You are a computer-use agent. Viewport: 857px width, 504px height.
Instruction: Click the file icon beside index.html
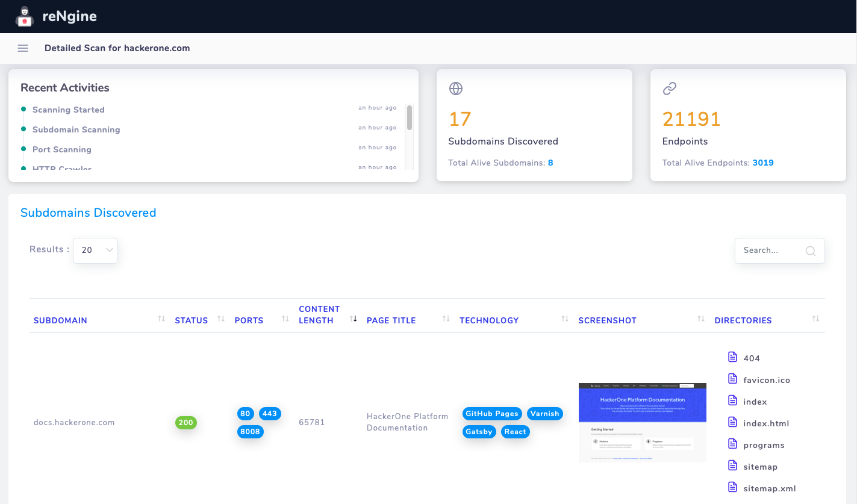[x=733, y=422]
